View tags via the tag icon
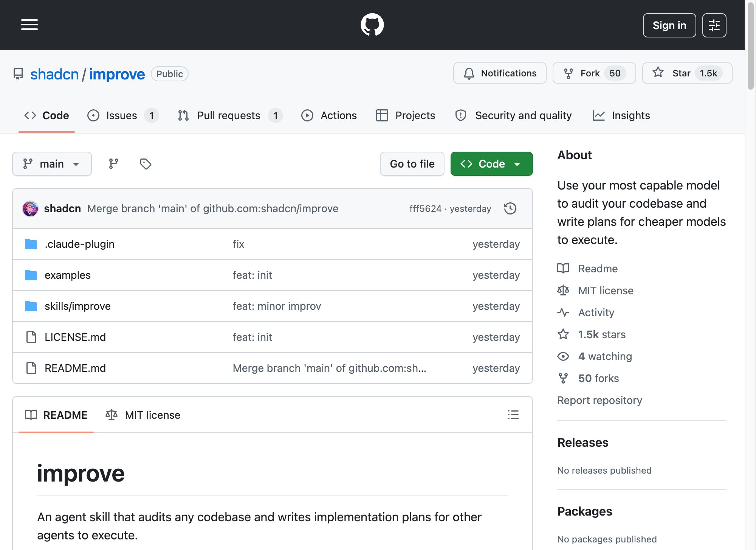This screenshot has width=756, height=550. tap(146, 164)
